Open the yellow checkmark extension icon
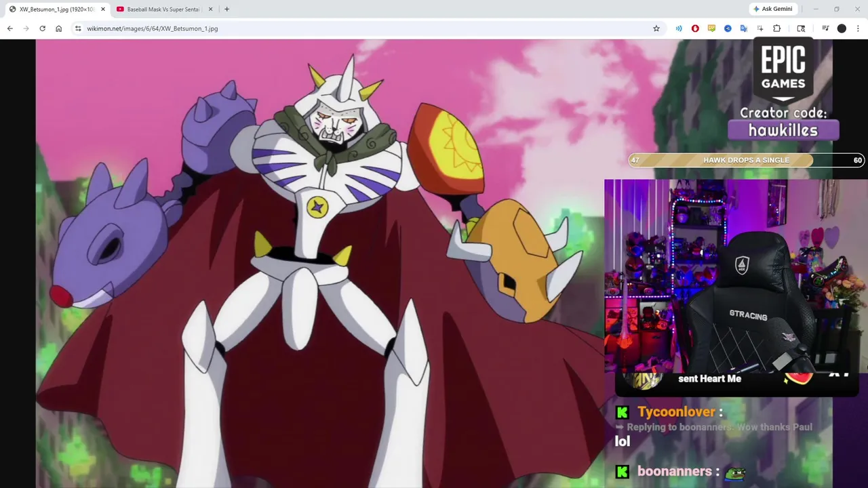This screenshot has height=488, width=868. point(711,28)
